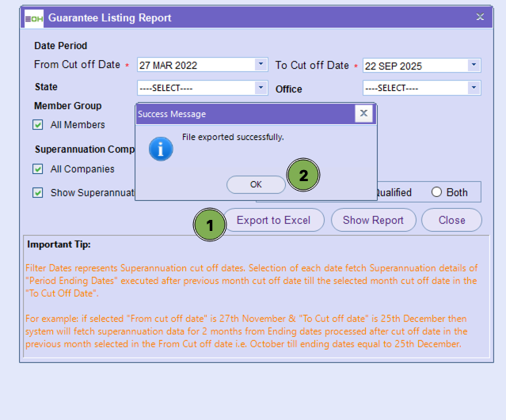The height and width of the screenshot is (420, 506).
Task: Toggle the All Companies checkbox
Action: tap(38, 169)
